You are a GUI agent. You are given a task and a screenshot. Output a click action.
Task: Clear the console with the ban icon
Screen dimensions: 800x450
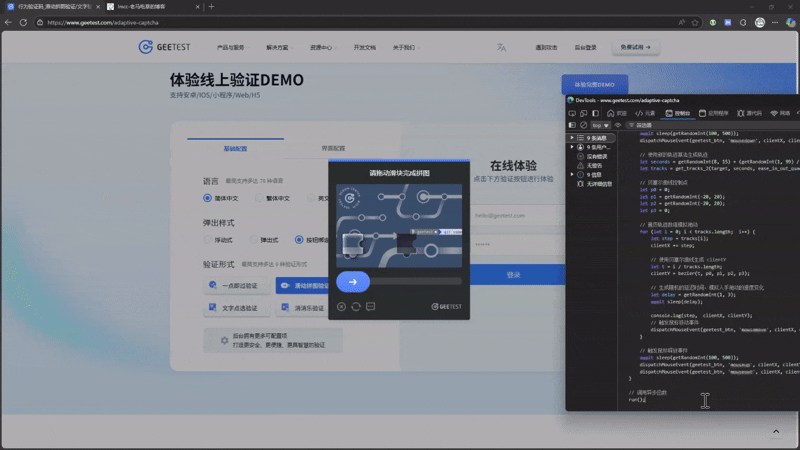pos(584,125)
